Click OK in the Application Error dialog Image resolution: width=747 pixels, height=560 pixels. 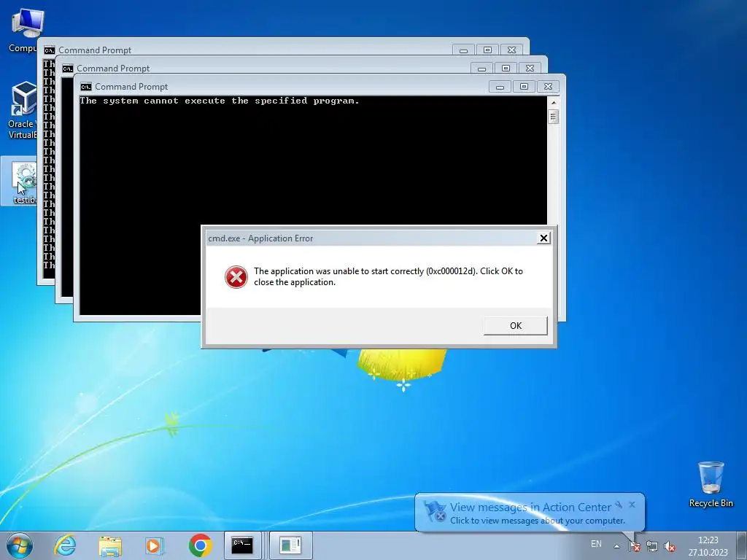pos(516,326)
